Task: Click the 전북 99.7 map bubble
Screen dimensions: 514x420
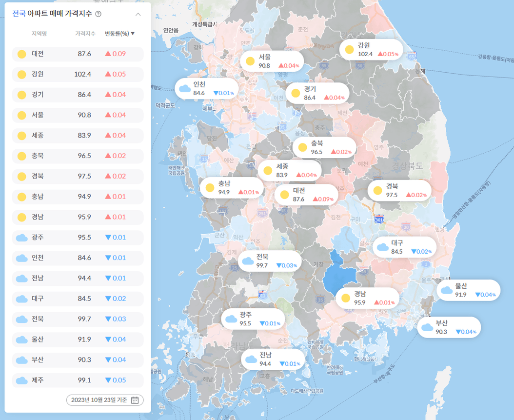Action: point(270,261)
